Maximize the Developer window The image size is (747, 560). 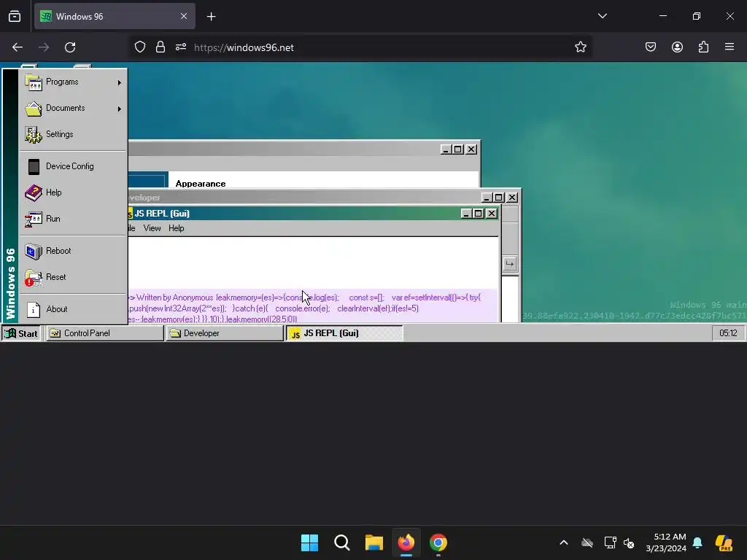[499, 197]
